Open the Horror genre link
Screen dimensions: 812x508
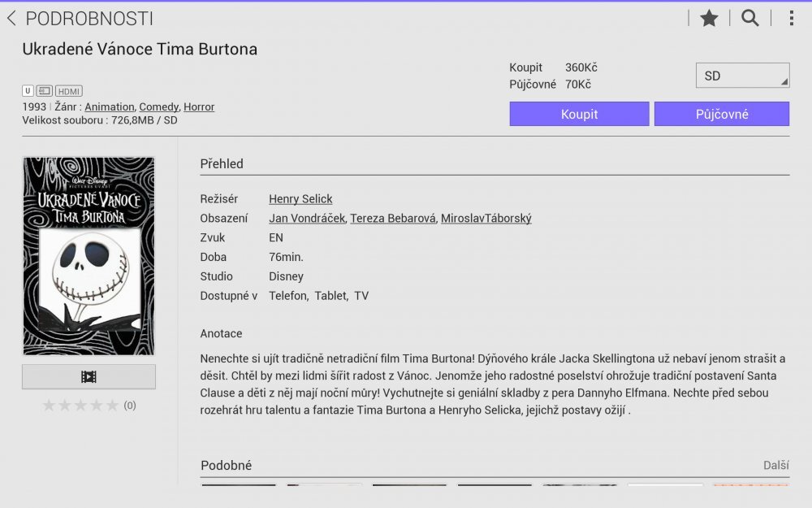[x=199, y=106]
